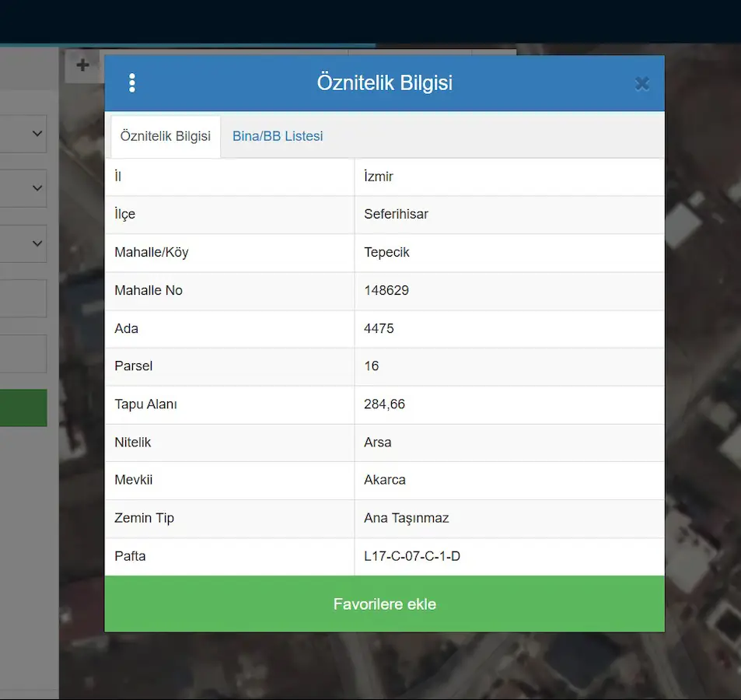Open the three-dot menu in the dialog header
741x700 pixels.
point(132,83)
